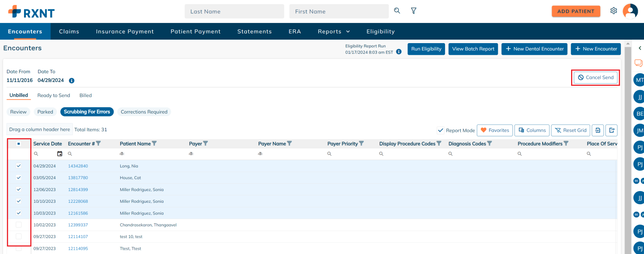The width and height of the screenshot is (644, 254).
Task: Filter the Encounter # column
Action: [98, 144]
